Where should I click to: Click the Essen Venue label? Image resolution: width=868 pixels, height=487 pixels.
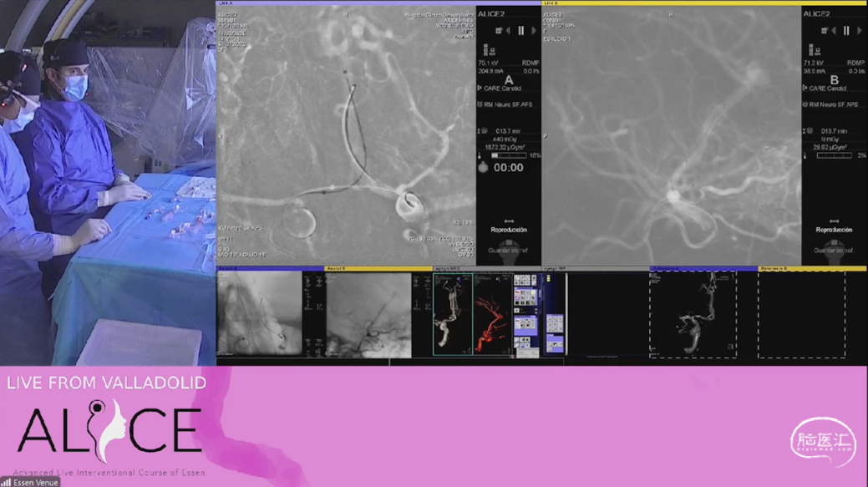(x=36, y=483)
